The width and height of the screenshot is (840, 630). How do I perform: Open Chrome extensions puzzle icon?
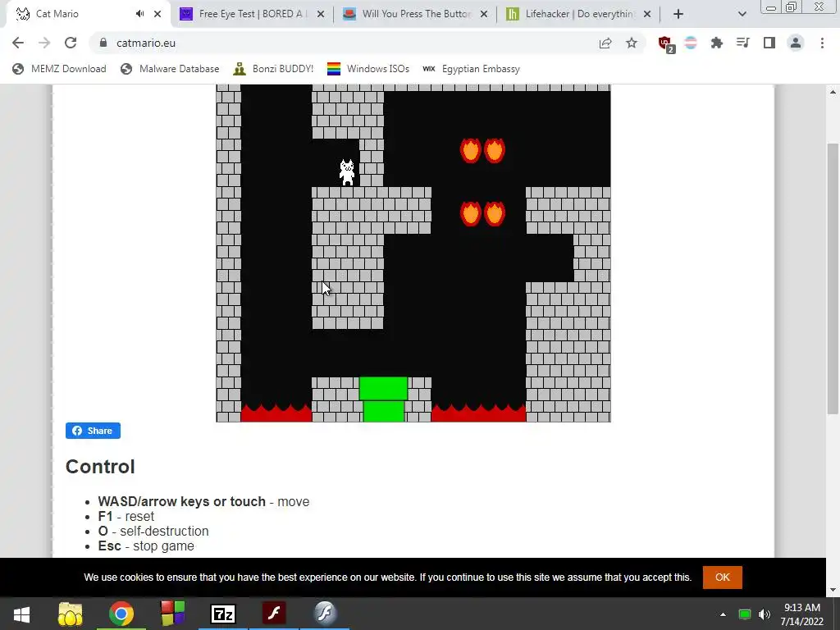pos(717,43)
